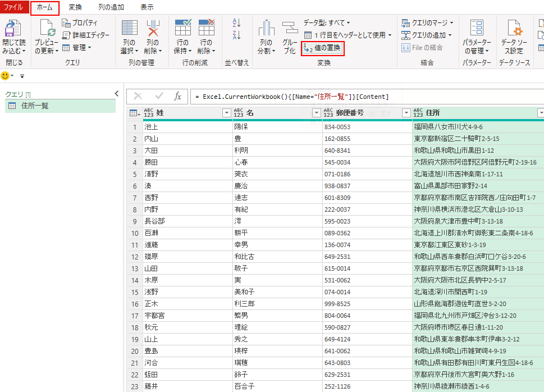Select row number 12 in the grid
Viewport: 544px width, 392px height.
(x=135, y=257)
